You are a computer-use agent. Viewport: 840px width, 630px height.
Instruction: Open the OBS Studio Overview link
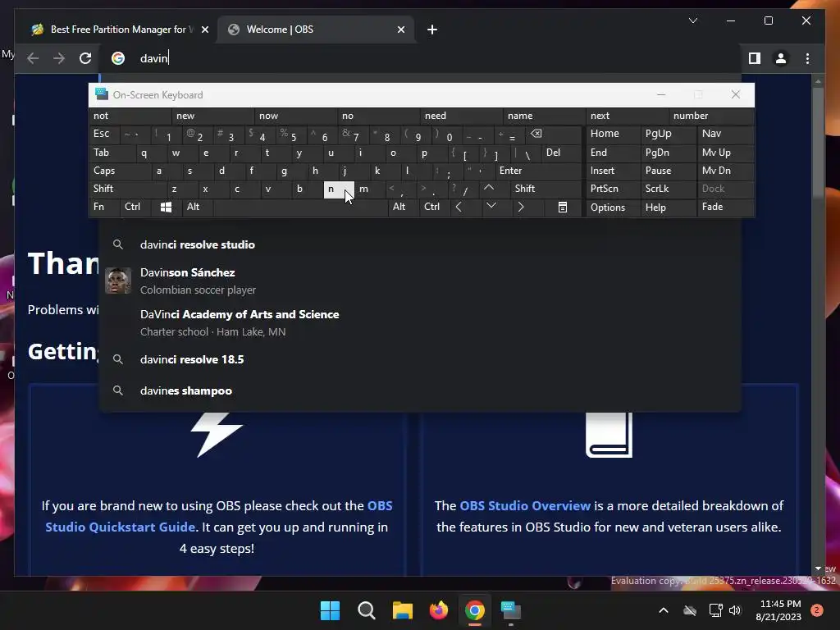[525, 505]
